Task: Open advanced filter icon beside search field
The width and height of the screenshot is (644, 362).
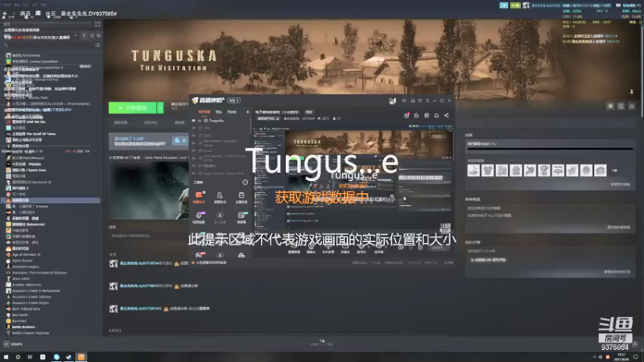Action: coord(97,45)
